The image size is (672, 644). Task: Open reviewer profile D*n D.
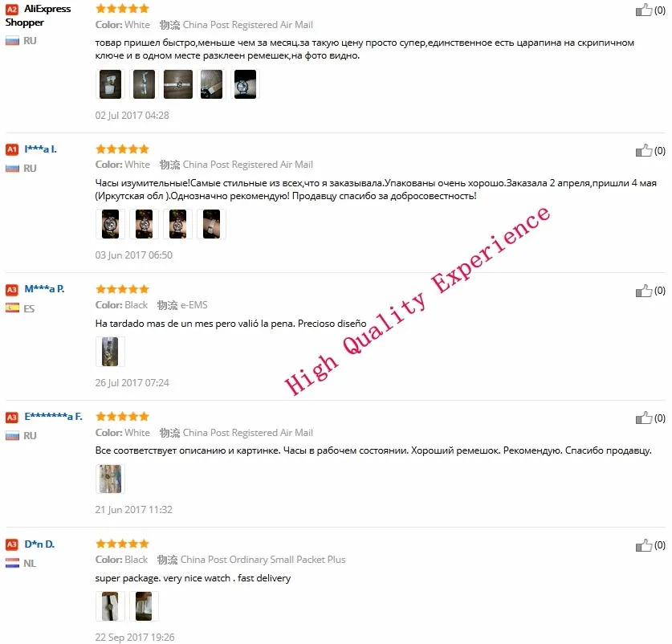click(x=39, y=544)
